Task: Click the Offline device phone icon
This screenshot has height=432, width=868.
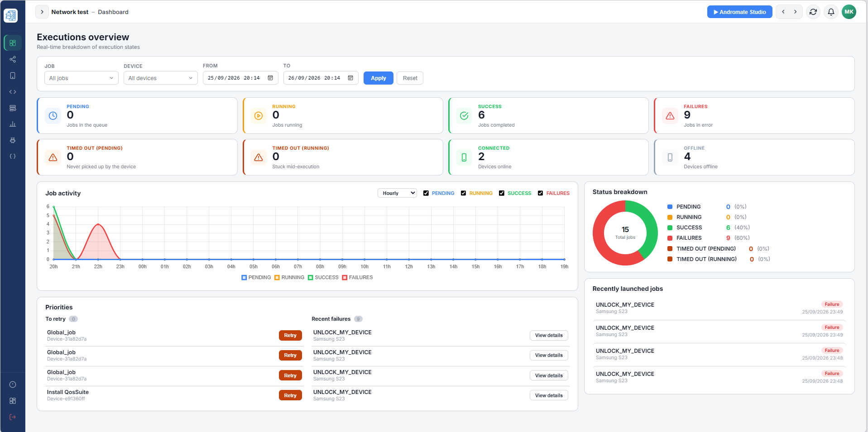Action: 670,157
